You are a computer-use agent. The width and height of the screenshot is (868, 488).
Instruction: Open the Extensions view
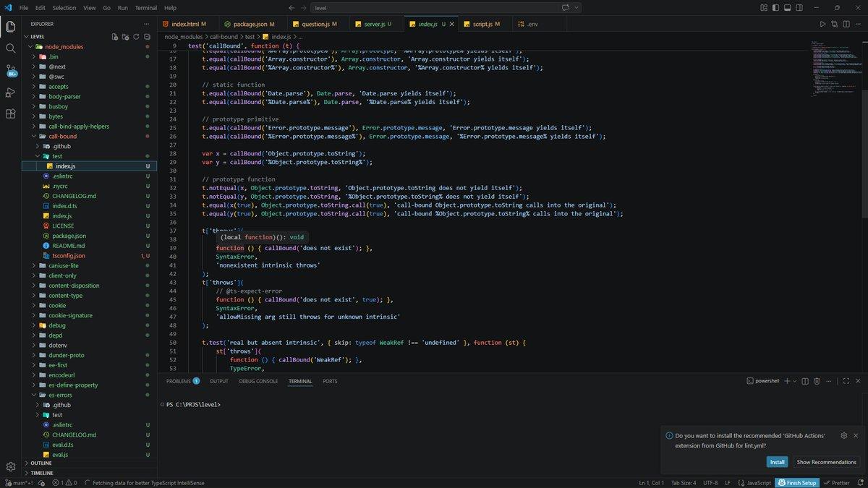click(11, 114)
